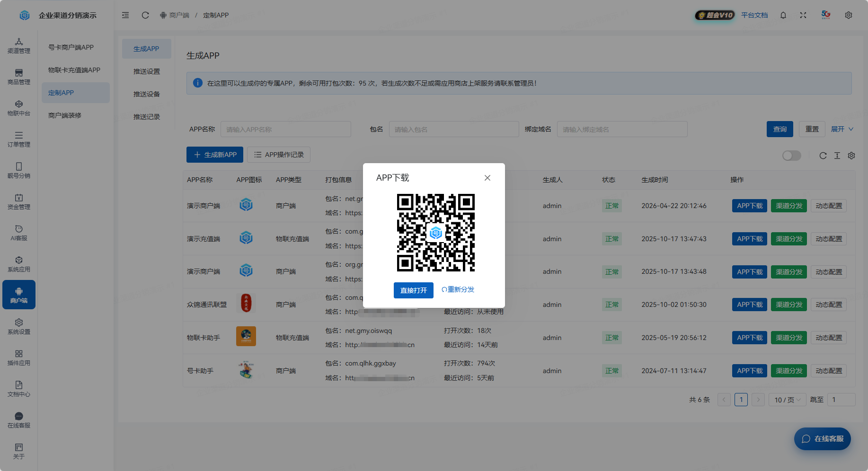Click 直接打开 in the download dialog

[x=414, y=290]
